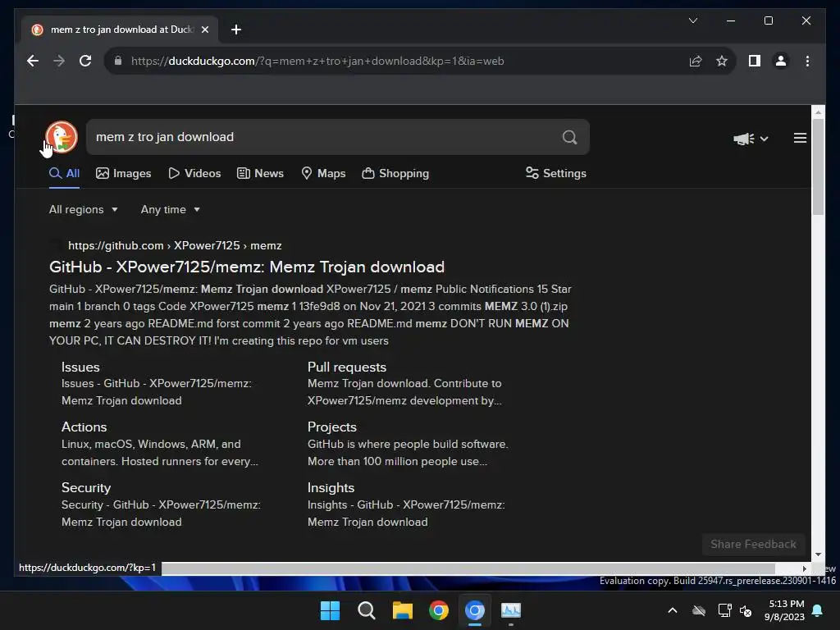Click the muted volume tray icon
Viewport: 840px width, 630px height.
(745, 610)
